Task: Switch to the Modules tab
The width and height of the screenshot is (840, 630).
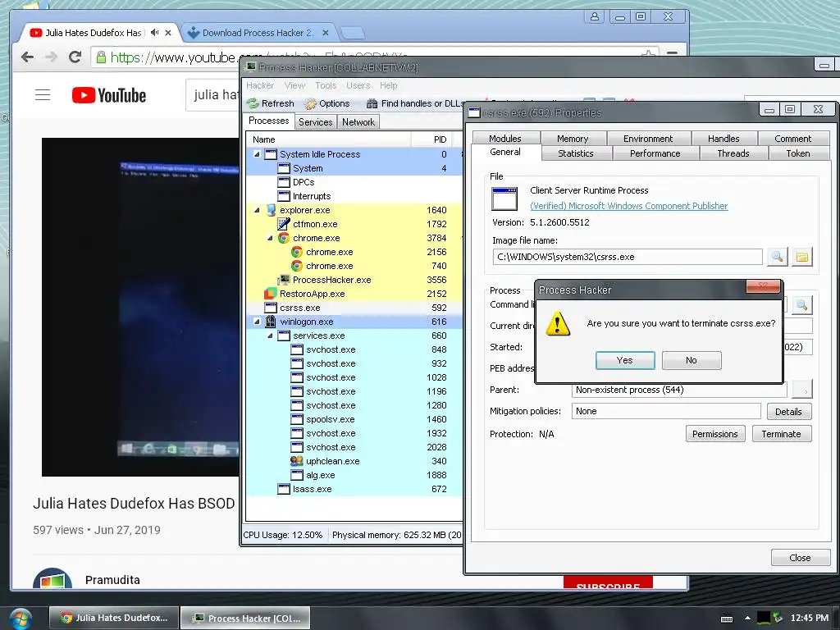Action: coord(505,138)
